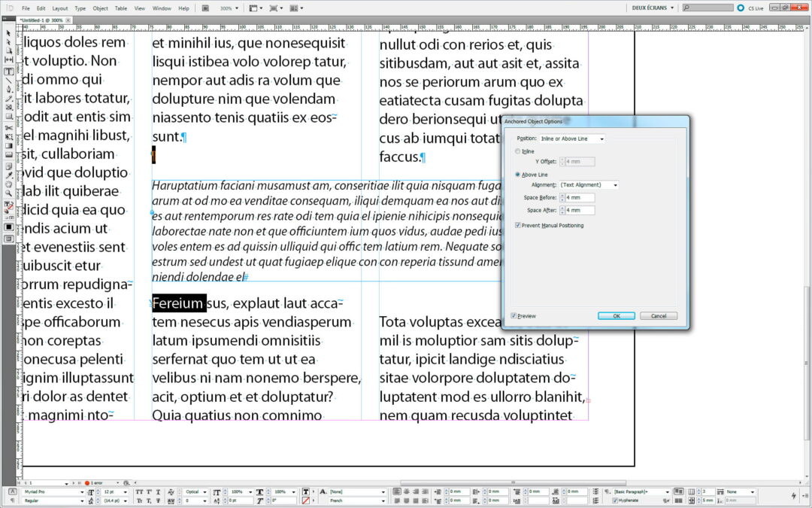Select the Inline radio button

[517, 151]
